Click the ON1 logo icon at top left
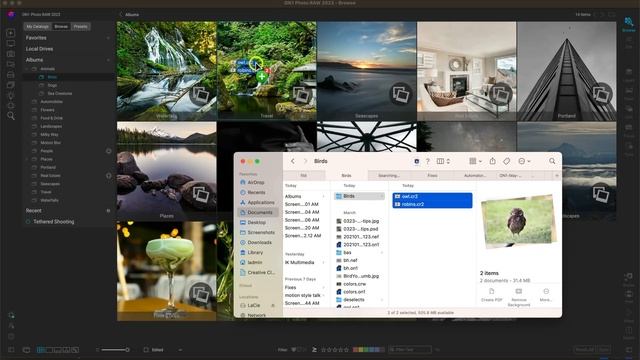 [11, 15]
